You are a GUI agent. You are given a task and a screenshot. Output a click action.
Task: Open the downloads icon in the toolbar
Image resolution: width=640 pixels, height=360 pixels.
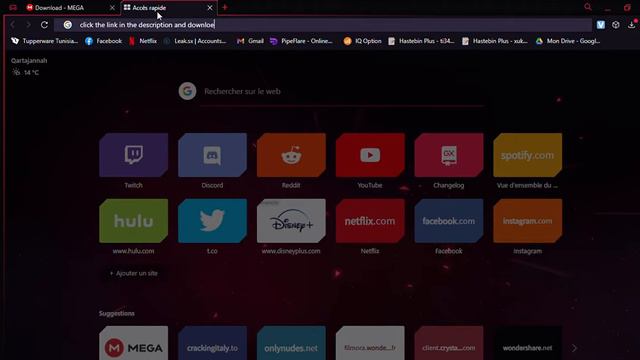pos(631,25)
